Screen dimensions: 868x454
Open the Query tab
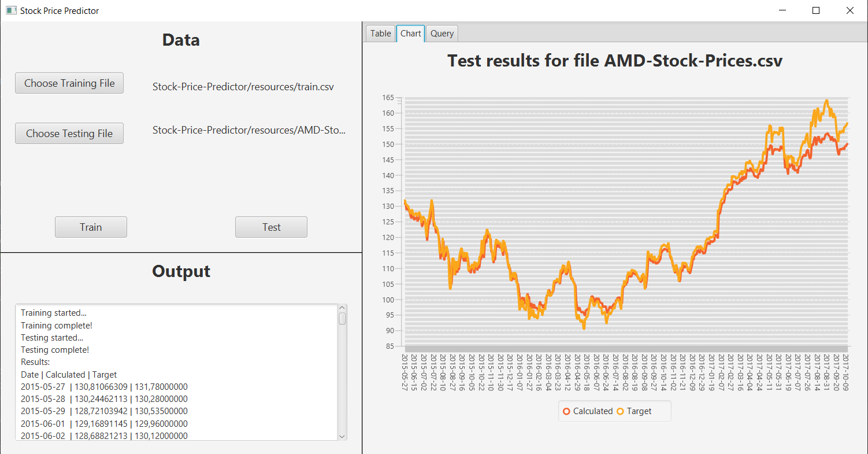tap(442, 34)
